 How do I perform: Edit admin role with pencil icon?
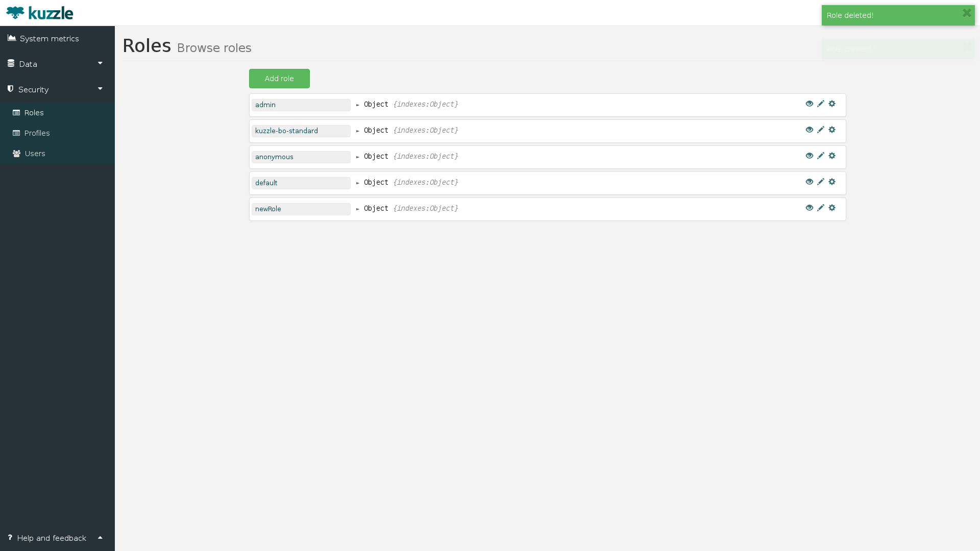click(x=821, y=104)
